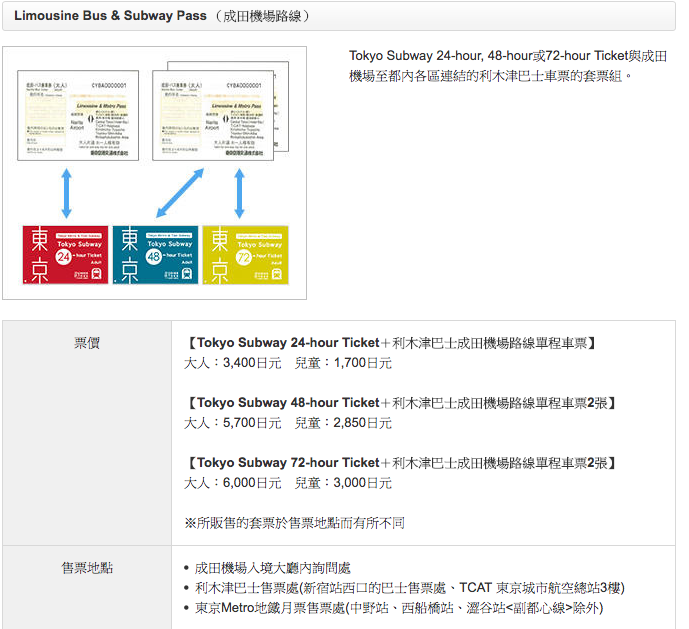The height and width of the screenshot is (629, 689).
Task: Click the diagonal blue double-headed arrow
Action: click(x=180, y=193)
